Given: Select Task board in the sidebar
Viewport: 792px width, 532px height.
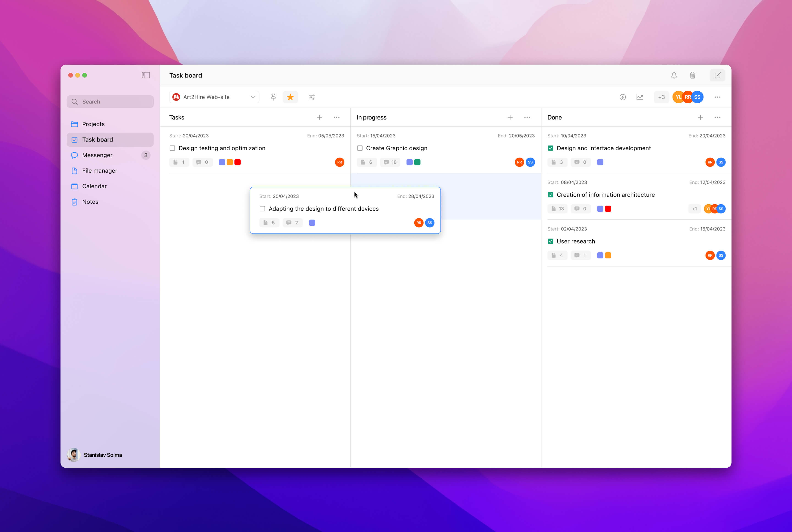Looking at the screenshot, I should coord(97,140).
